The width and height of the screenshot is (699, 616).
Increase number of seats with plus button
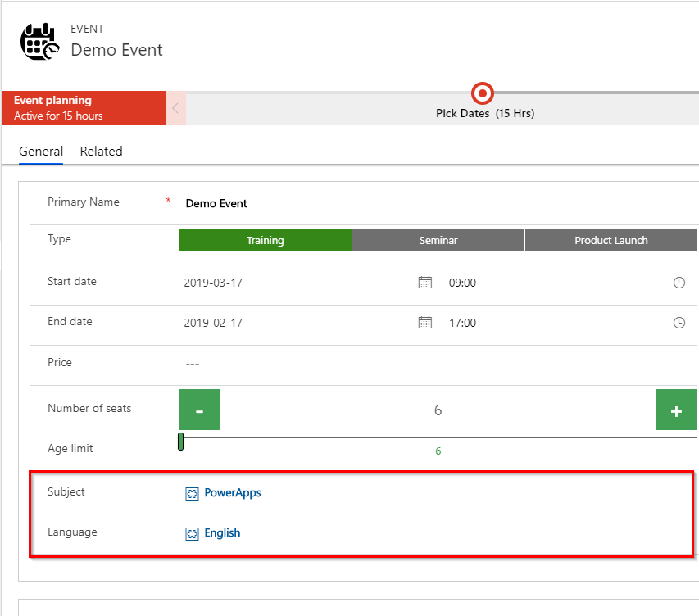pos(676,410)
